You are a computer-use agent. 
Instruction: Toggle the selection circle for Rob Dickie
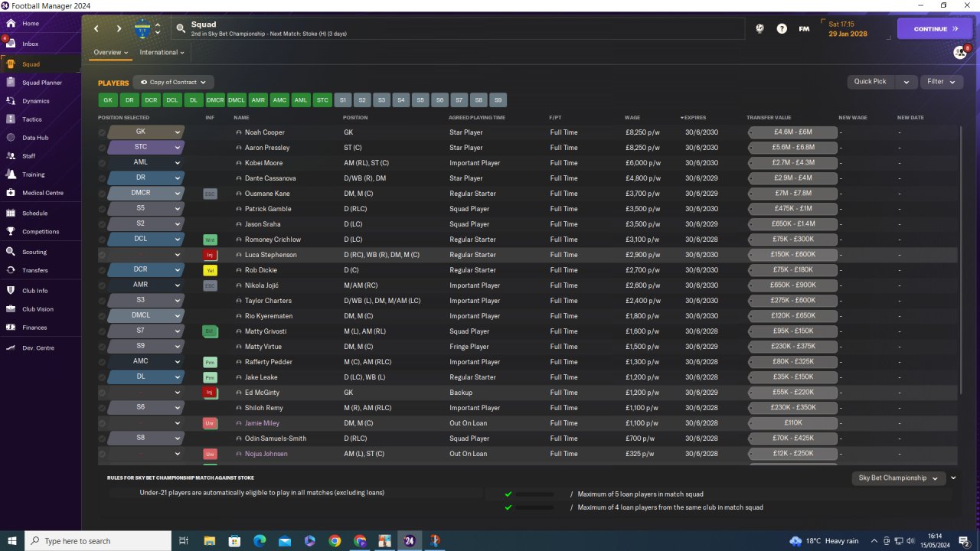[x=102, y=270]
